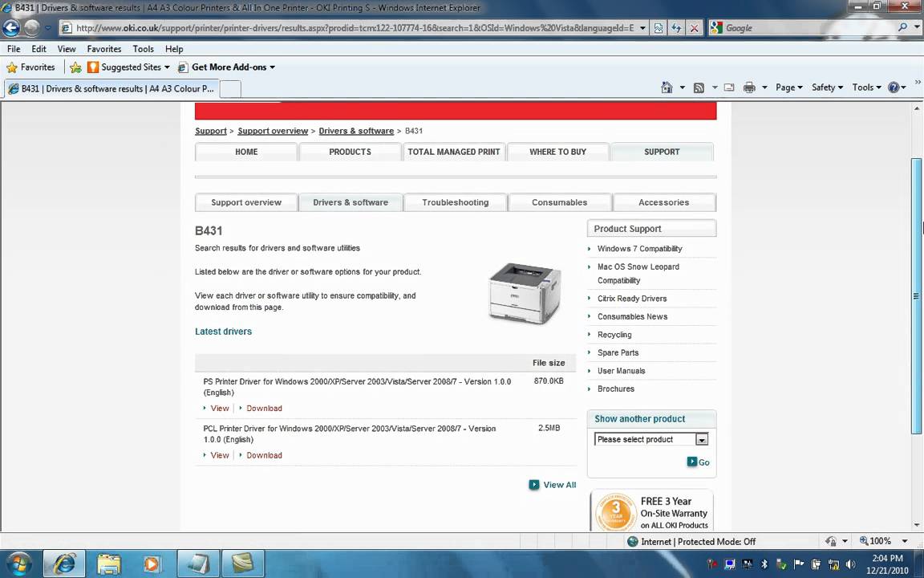Open the Edit menu

coord(38,49)
